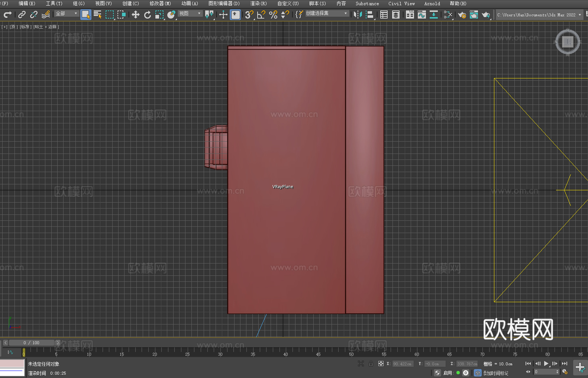Click the time slider showing 0 / 100
Screen dimensions: 588x378
[31, 343]
